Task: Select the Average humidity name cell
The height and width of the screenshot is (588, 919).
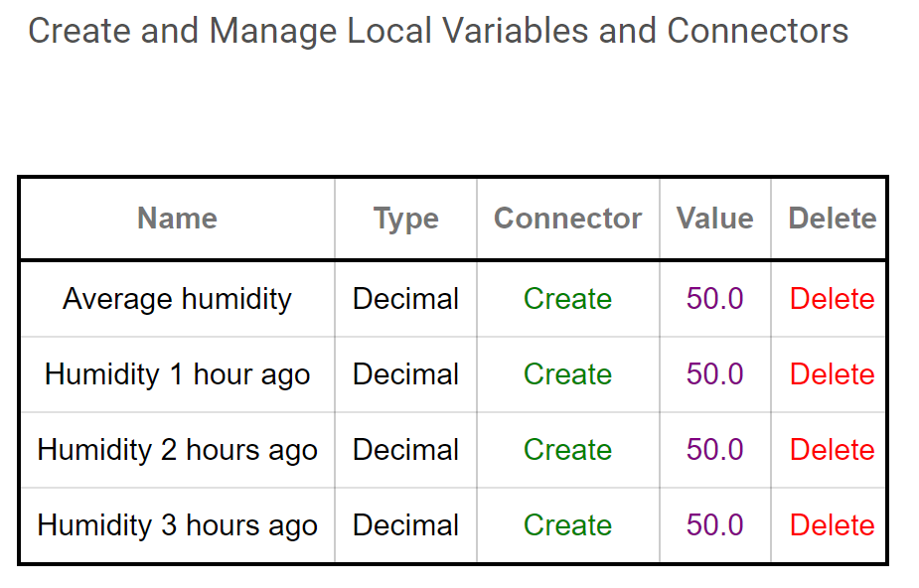Action: (x=177, y=299)
